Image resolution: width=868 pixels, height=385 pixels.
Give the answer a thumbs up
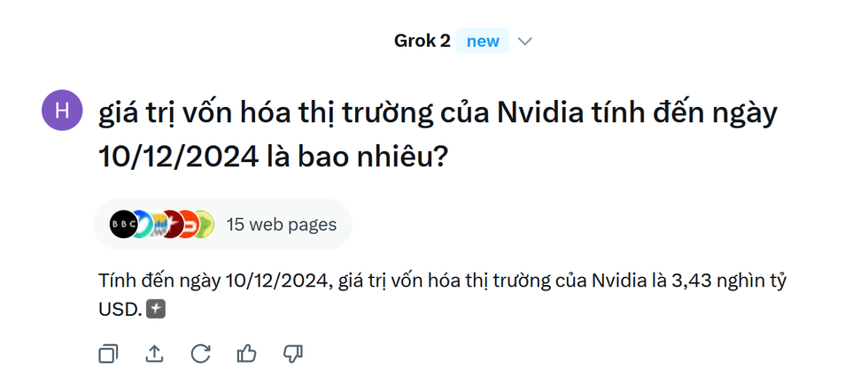[x=246, y=354]
